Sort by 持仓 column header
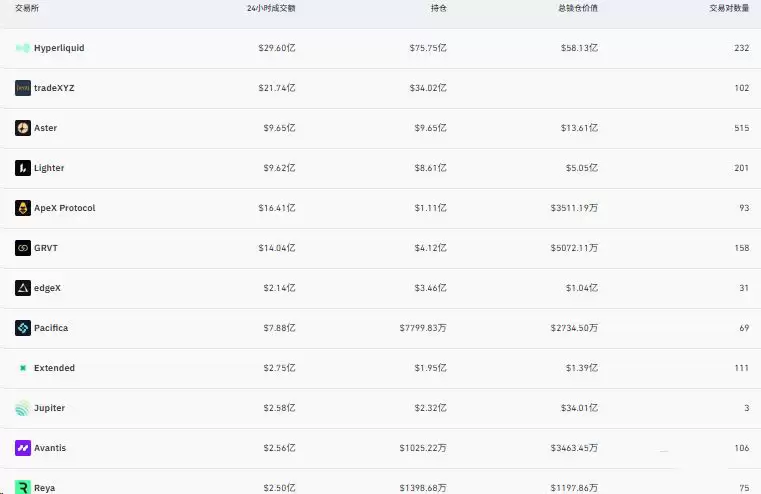This screenshot has width=761, height=494. 439,8
